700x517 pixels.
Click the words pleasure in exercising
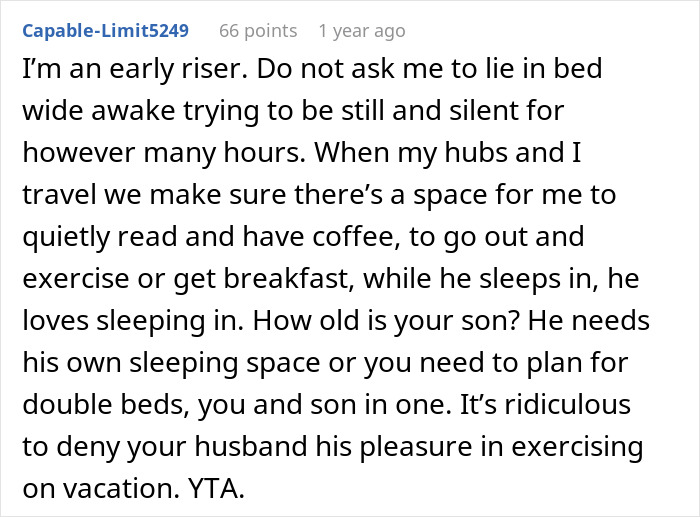[x=501, y=447]
